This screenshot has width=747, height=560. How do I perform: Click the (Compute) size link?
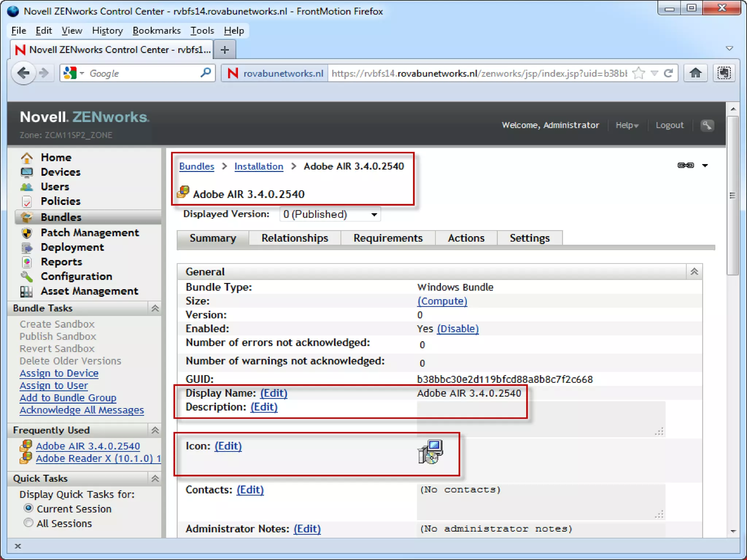(442, 301)
